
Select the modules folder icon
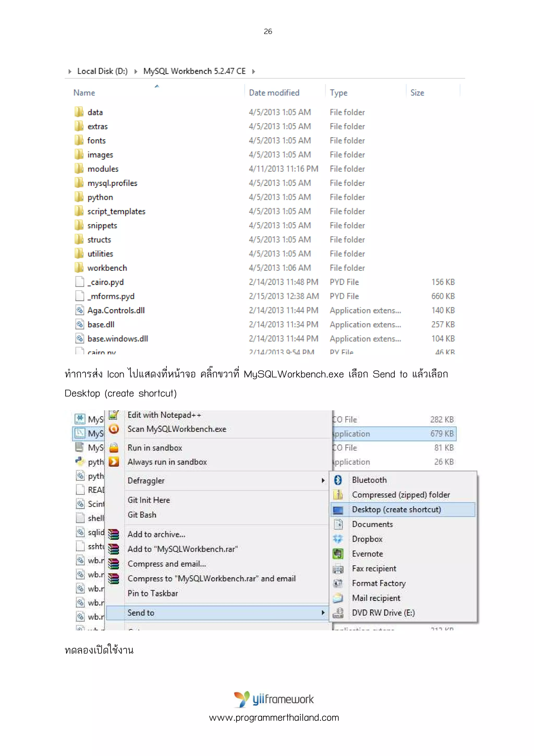[79, 169]
